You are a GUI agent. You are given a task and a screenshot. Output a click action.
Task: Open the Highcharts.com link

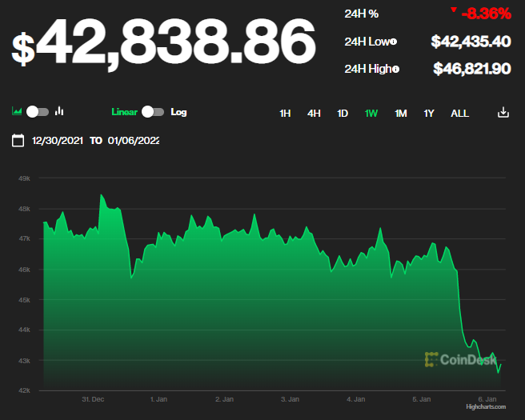click(486, 406)
